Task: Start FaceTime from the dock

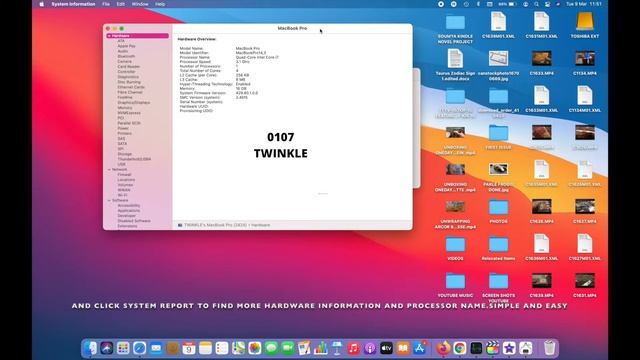Action: [x=288, y=348]
